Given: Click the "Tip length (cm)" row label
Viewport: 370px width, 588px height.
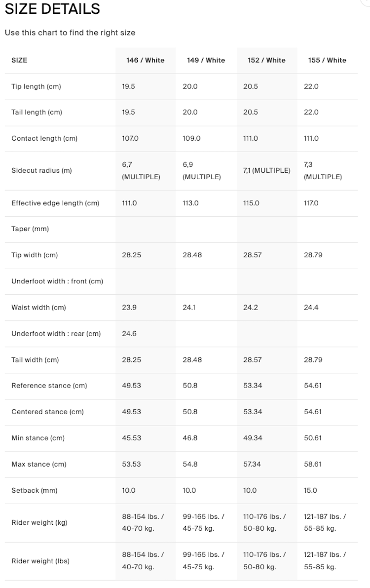Looking at the screenshot, I should [x=36, y=86].
